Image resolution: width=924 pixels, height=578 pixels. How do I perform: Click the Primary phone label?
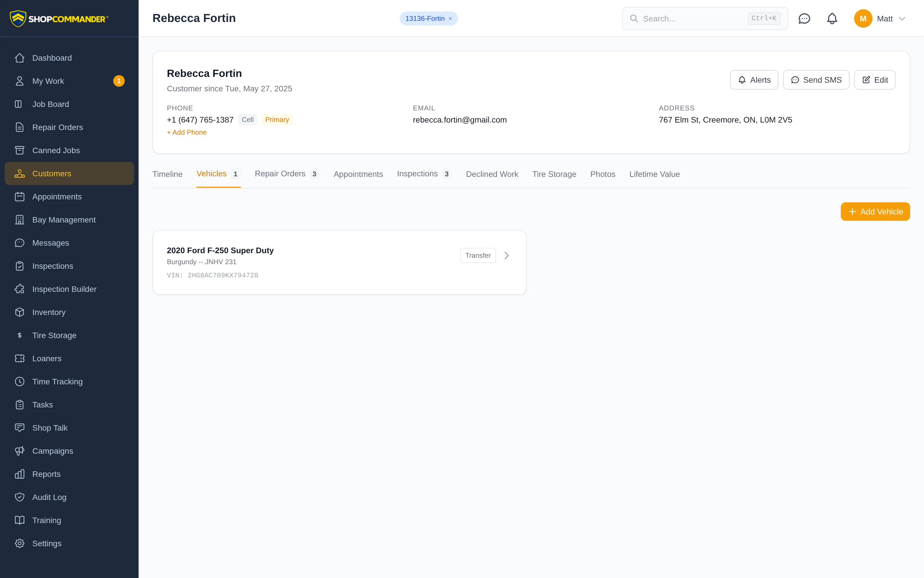point(277,120)
